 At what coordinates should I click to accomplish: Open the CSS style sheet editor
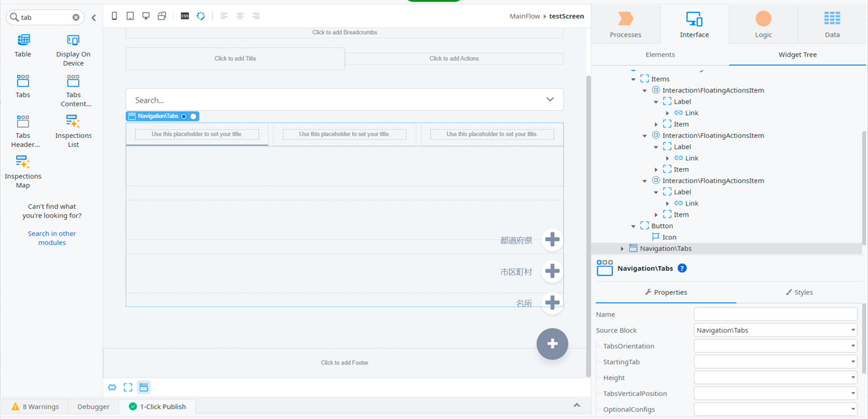click(185, 16)
